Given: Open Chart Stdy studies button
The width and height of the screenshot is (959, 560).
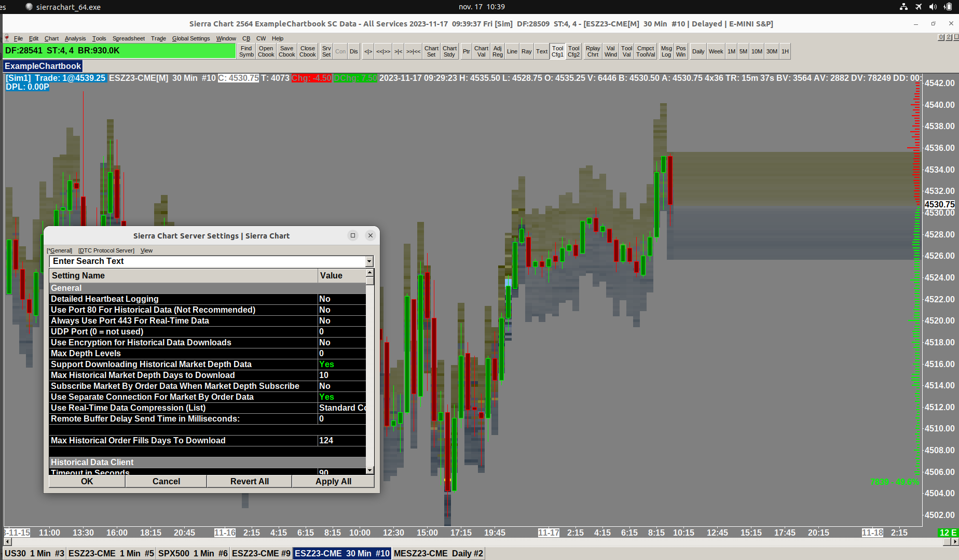Looking at the screenshot, I should coord(449,51).
